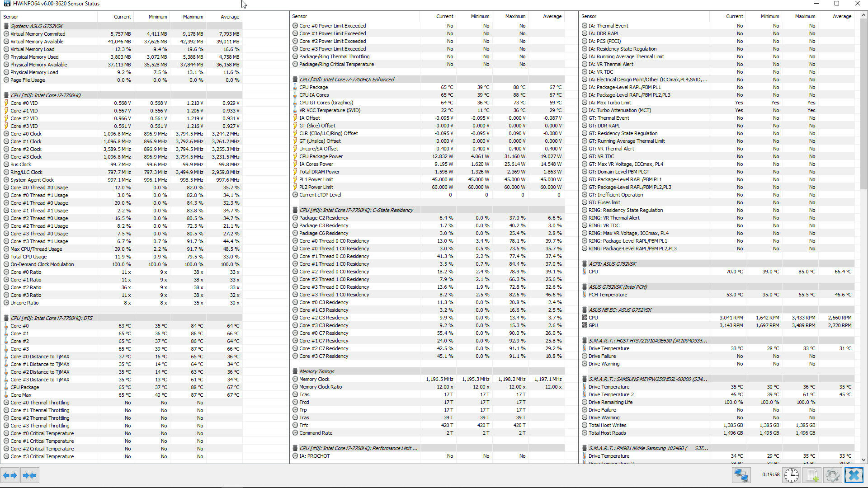868x488 pixels.
Task: Click the Maximum column header in middle pane
Action: [510, 16]
